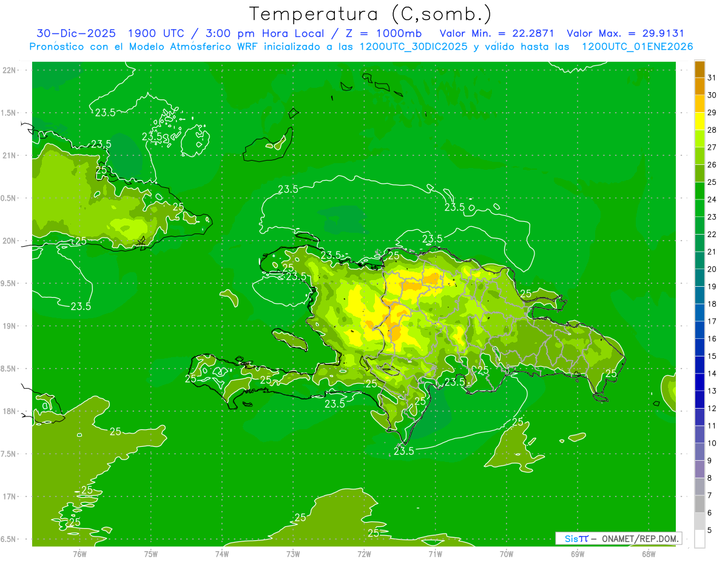Click the 68W longitude label
728x562 pixels.
(649, 554)
